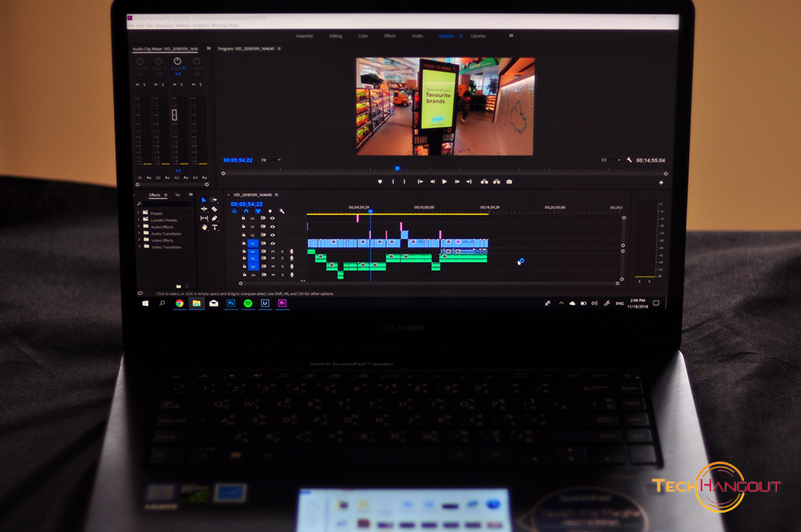
Task: Solo audio track A2 in timeline
Action: click(282, 259)
